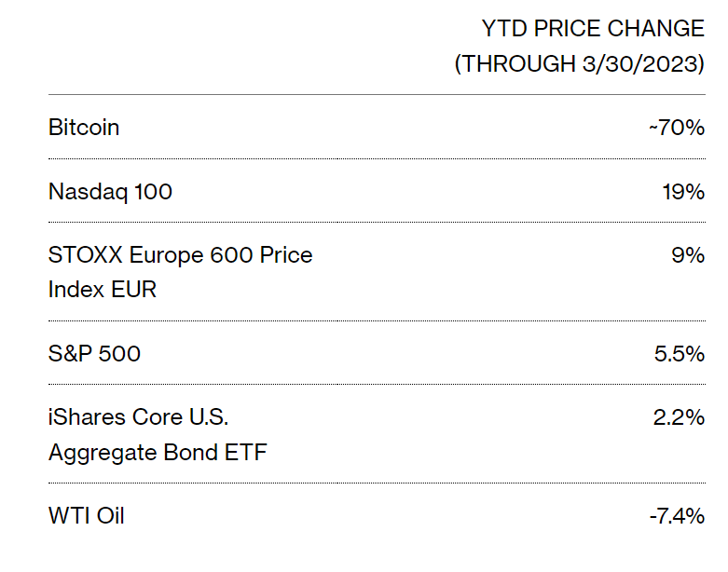Click the dotted divider above WTI Oil

coord(377,483)
